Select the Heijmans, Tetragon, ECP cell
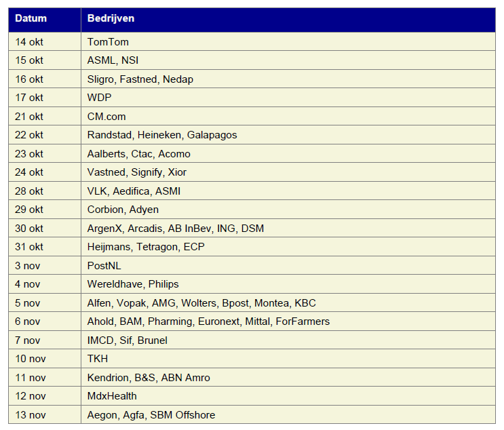Screen dimensions: 504x430 click(145, 247)
